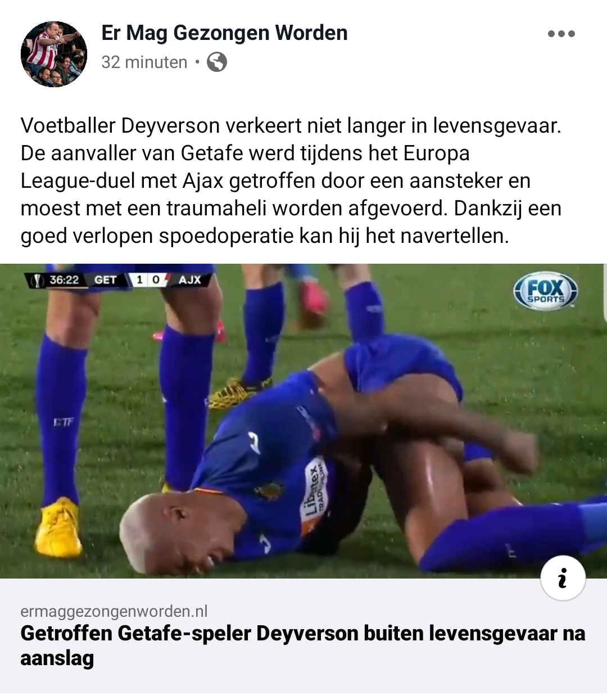This screenshot has height=700, width=607.
Task: Open the Er Mag Gezongen Worden page name
Action: 224,33
